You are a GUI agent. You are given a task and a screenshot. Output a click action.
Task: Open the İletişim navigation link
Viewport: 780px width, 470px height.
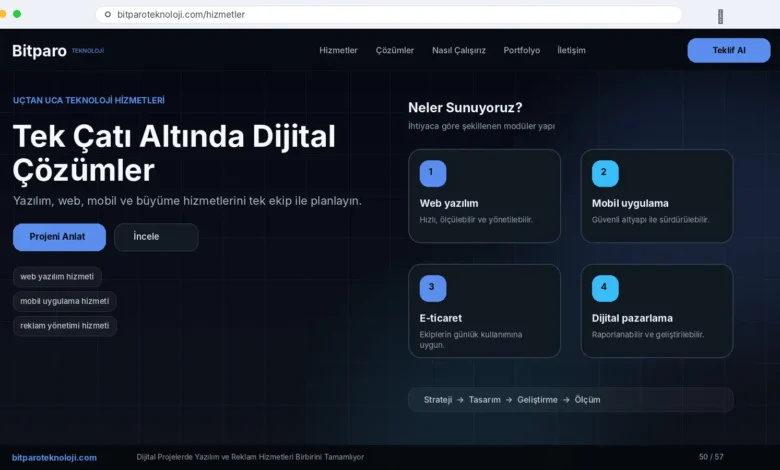(x=571, y=50)
